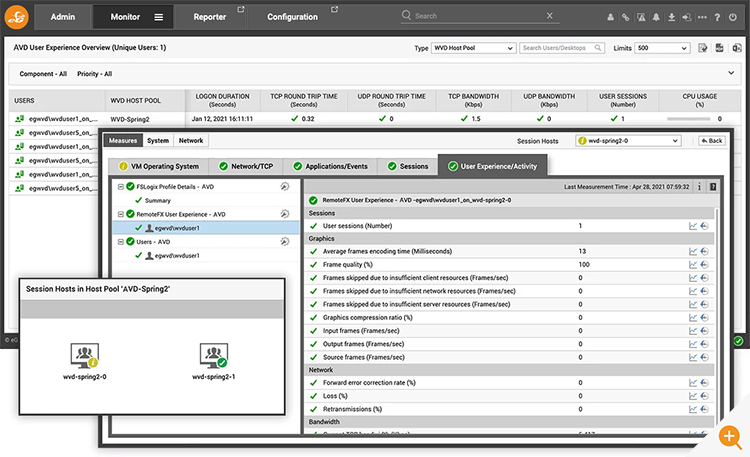Screen dimensions: 750x457
Task: Open graph icon for User sessions measure
Action: point(693,226)
